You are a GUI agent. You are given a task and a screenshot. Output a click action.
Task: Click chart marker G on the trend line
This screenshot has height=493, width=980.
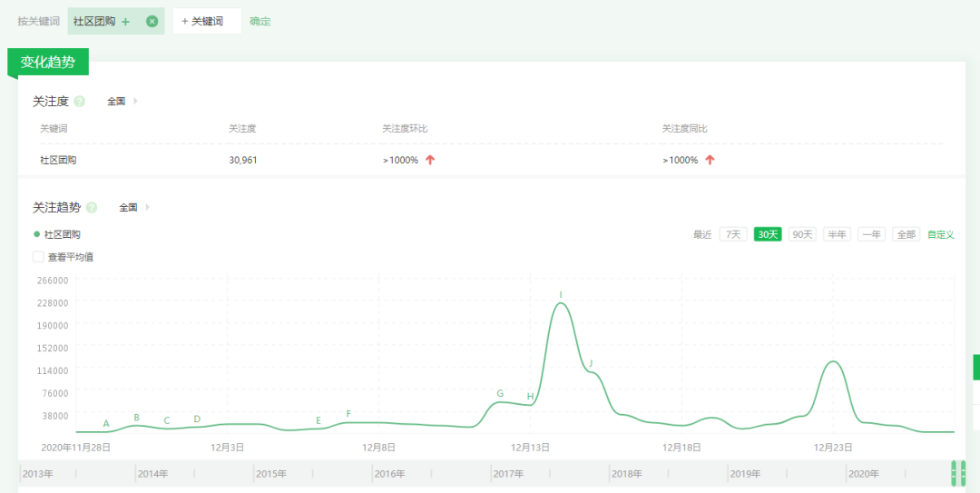(500, 393)
